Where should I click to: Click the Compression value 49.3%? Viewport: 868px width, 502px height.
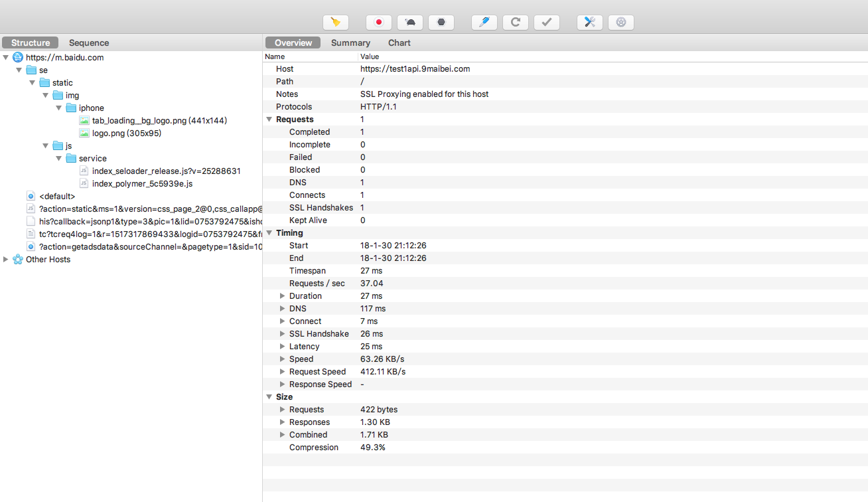click(x=373, y=448)
